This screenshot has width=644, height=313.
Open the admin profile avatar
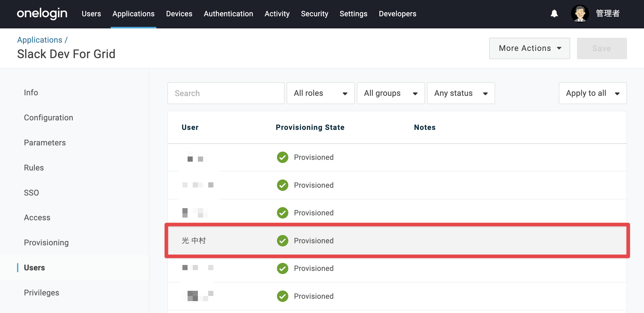(x=580, y=14)
